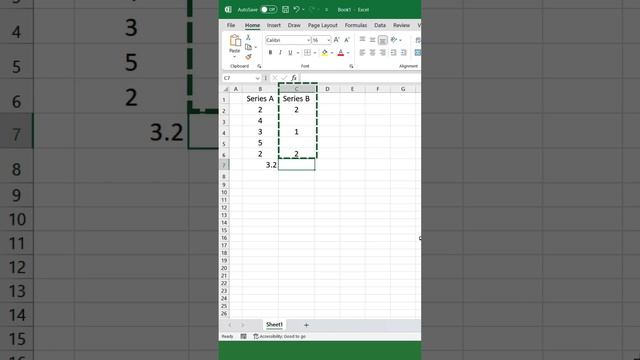Open the Formulas ribbon tab
This screenshot has width=640, height=360.
(356, 25)
